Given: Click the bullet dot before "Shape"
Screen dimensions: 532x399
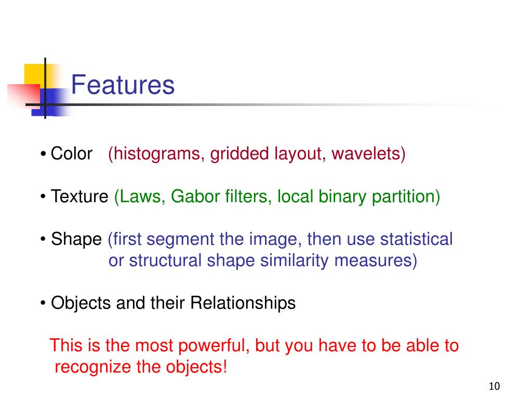Looking at the screenshot, I should (44, 240).
